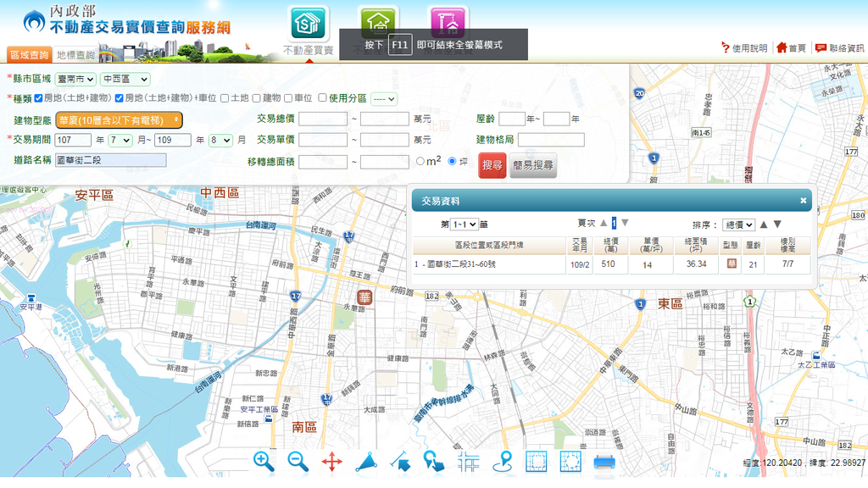Click the 屋齡 minimum years field
The width and height of the screenshot is (868, 488).
[512, 119]
